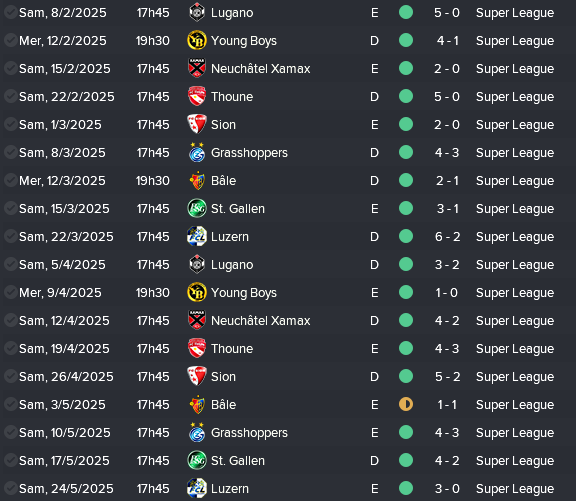Open Grasshoppers team name on 10/5/2025
The height and width of the screenshot is (501, 576).
point(249,433)
